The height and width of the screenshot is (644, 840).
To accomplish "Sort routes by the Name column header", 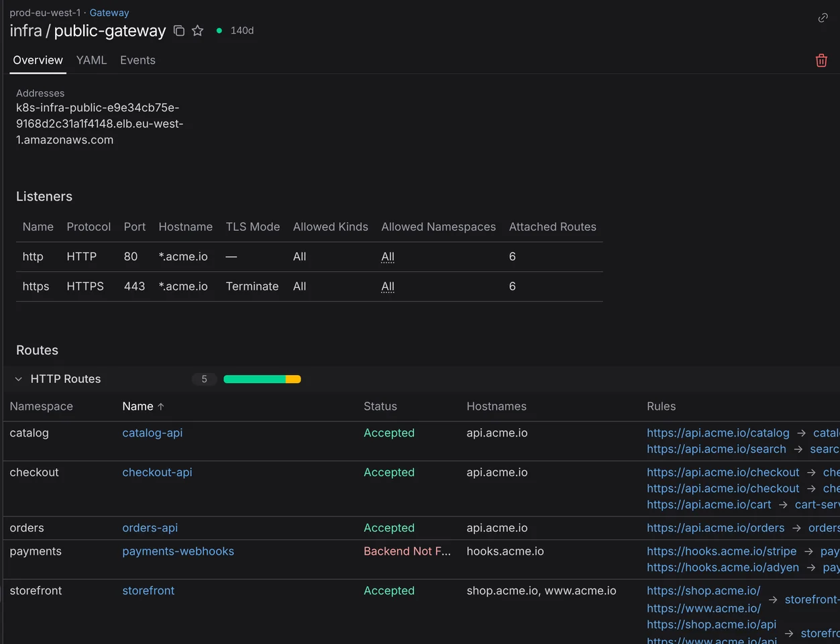I will 138,407.
